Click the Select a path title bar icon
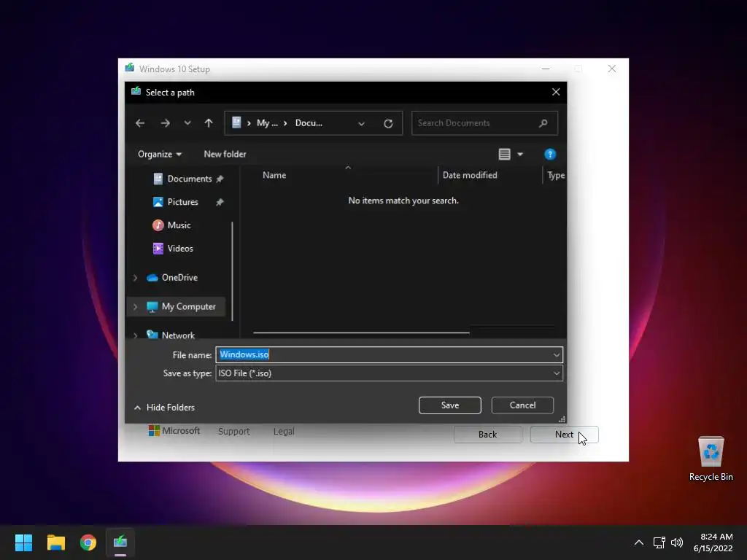 coord(136,91)
